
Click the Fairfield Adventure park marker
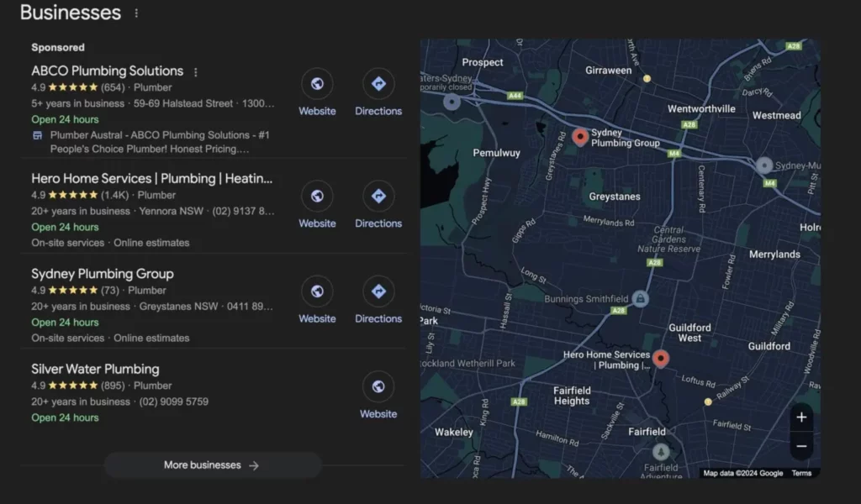(661, 452)
